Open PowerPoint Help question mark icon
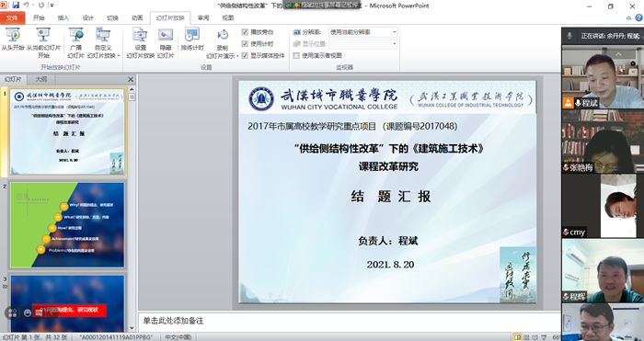Screen dimensions: 644x341 pyautogui.click(x=639, y=17)
